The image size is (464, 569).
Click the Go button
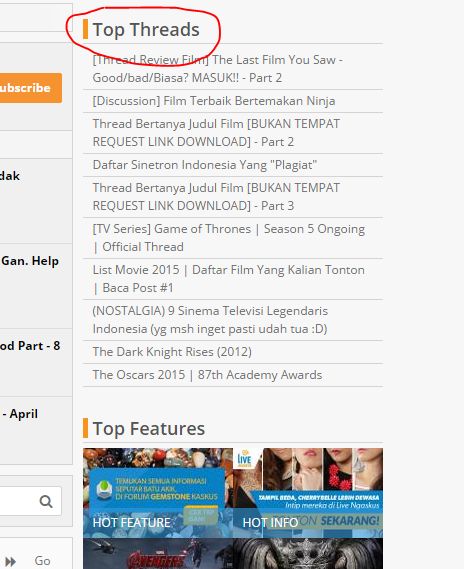42,561
